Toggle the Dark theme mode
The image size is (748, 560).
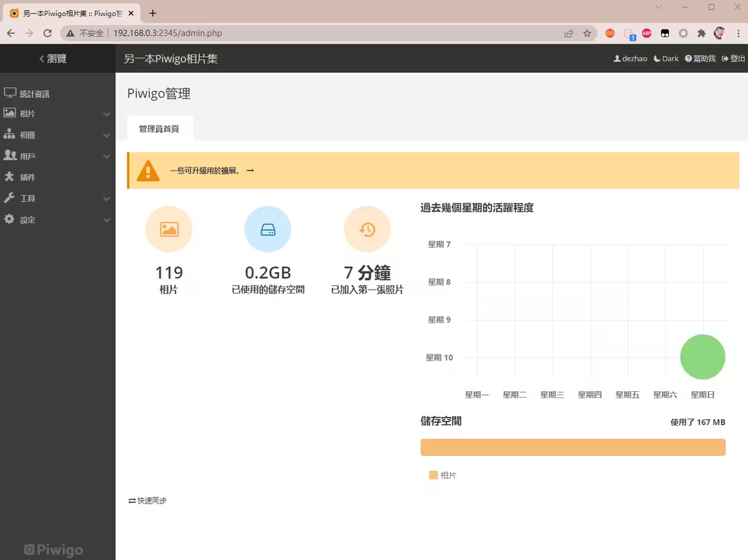tap(666, 58)
